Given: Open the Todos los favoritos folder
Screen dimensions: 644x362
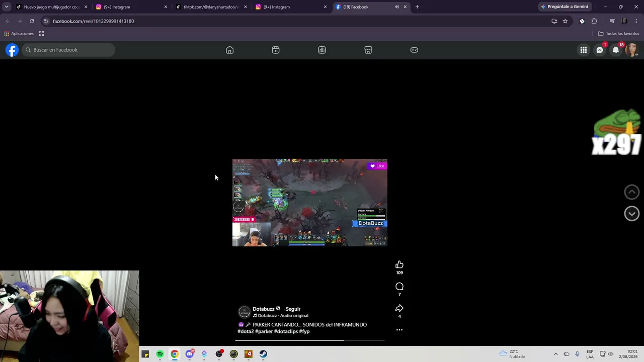Looking at the screenshot, I should (618, 34).
